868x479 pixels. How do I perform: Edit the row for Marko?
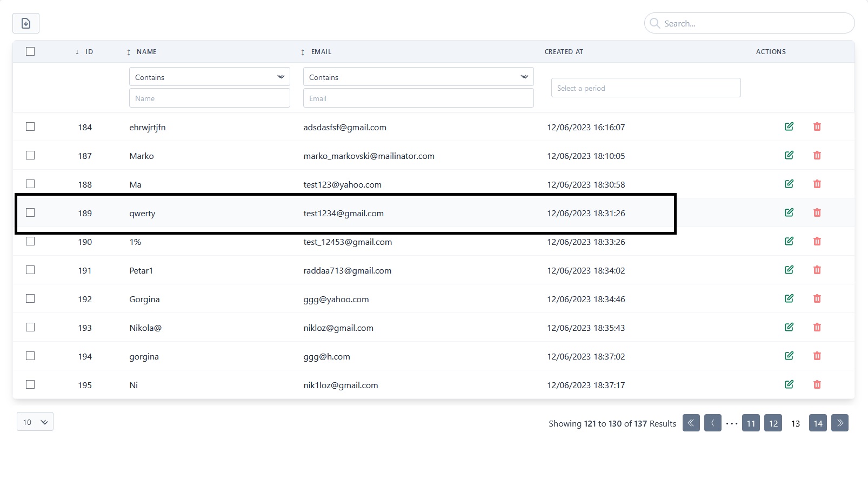[x=789, y=155]
